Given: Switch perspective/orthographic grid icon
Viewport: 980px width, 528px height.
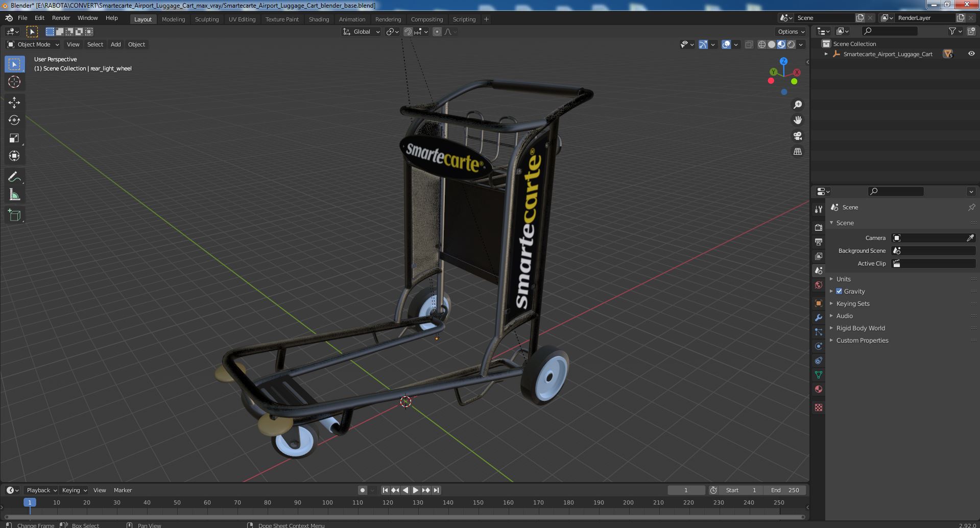Looking at the screenshot, I should [x=797, y=152].
